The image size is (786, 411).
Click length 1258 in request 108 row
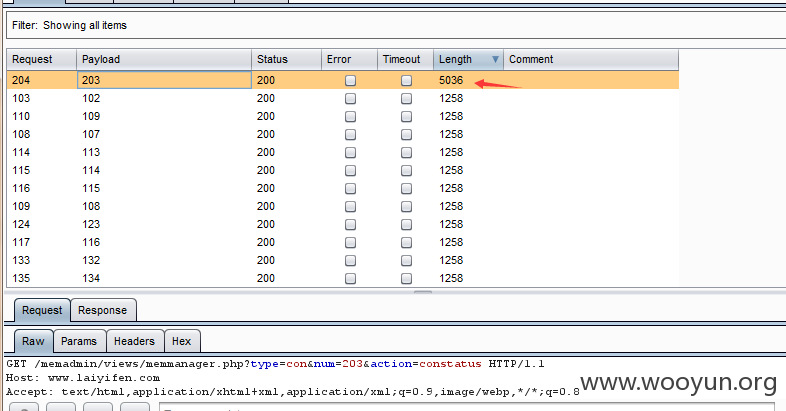(451, 134)
